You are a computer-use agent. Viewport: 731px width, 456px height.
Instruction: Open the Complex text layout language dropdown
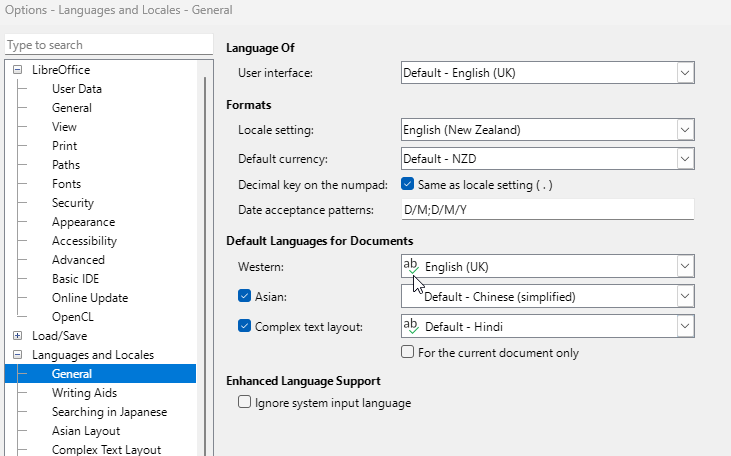tap(685, 326)
